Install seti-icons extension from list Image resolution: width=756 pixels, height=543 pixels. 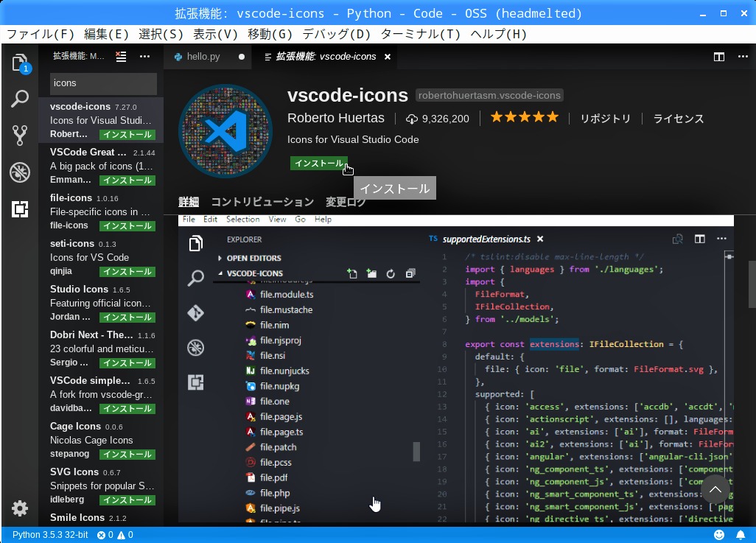127,271
